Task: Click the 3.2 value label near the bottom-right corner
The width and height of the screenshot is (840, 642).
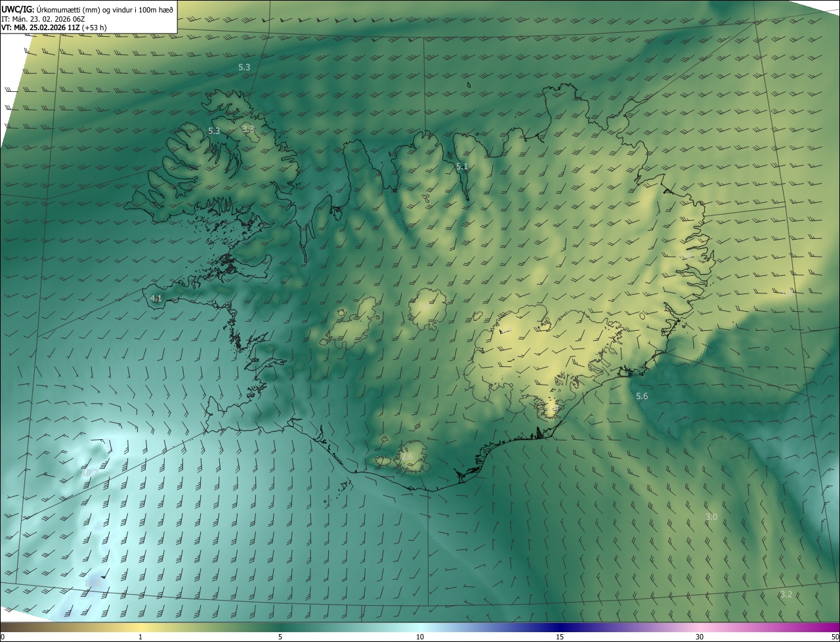Action: (x=786, y=594)
